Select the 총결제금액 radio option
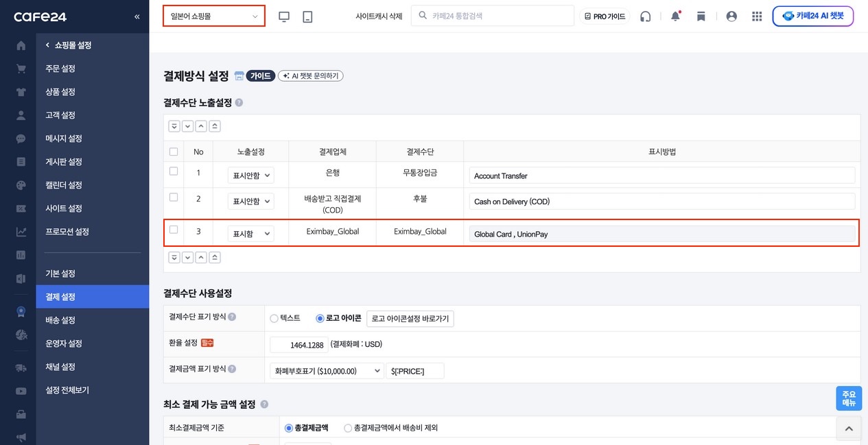The image size is (868, 445). (289, 428)
